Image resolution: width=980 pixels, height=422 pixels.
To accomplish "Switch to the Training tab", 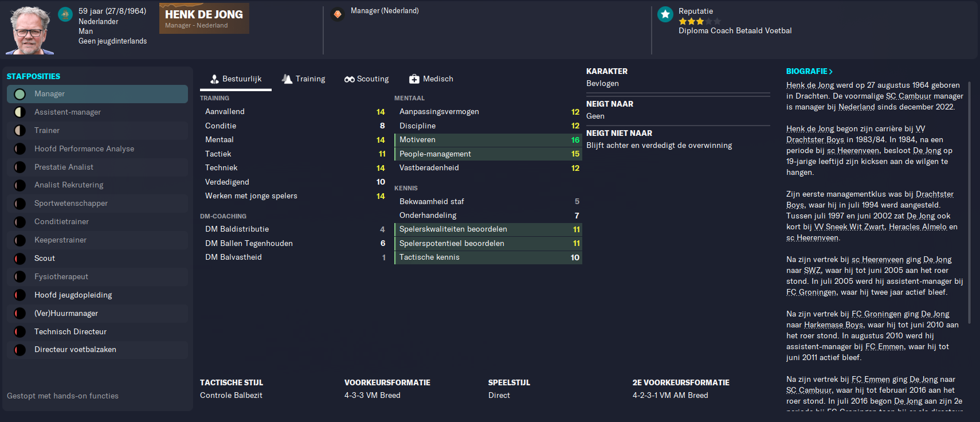I will (303, 79).
